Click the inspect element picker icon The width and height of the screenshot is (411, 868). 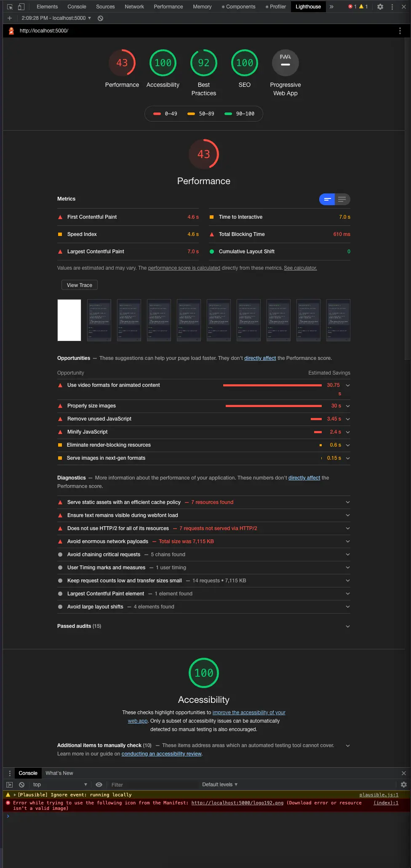(x=10, y=7)
